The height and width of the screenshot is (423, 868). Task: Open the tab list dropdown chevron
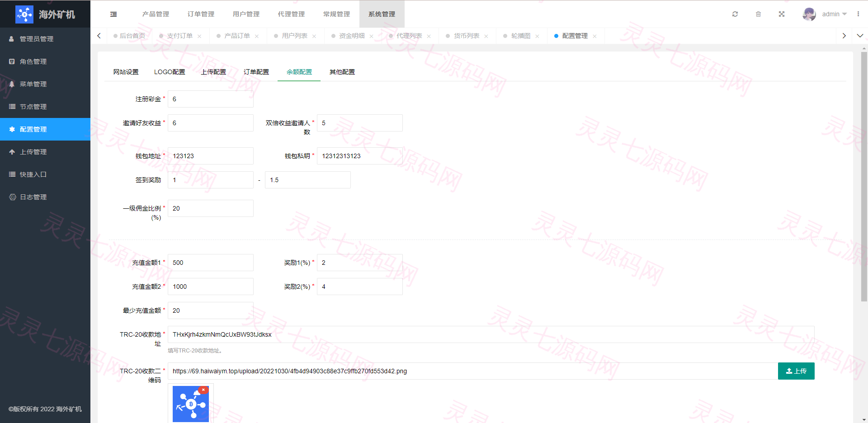coord(860,36)
